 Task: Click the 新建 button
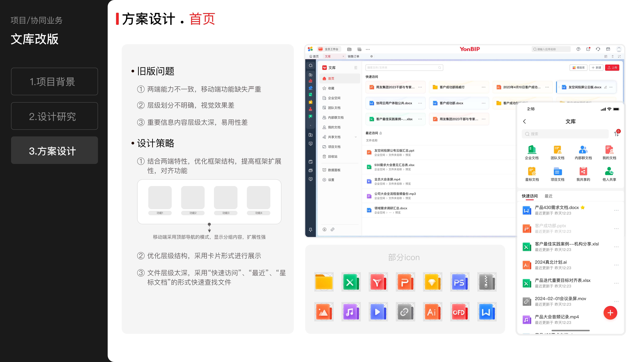(x=596, y=68)
